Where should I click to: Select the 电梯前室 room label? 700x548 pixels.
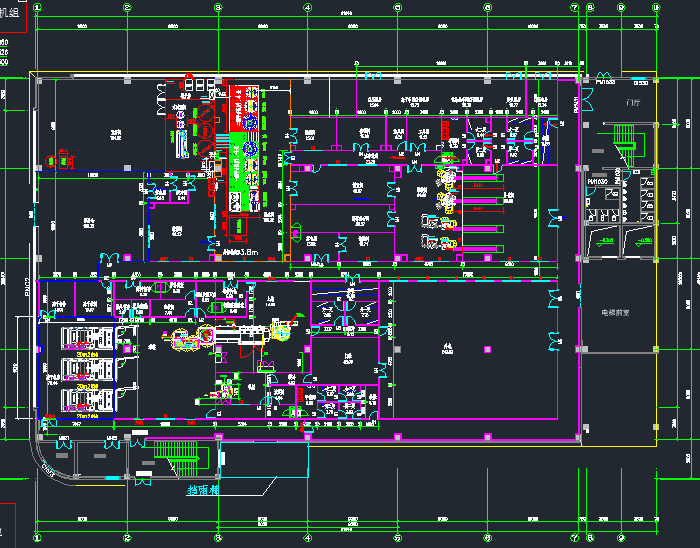point(618,312)
